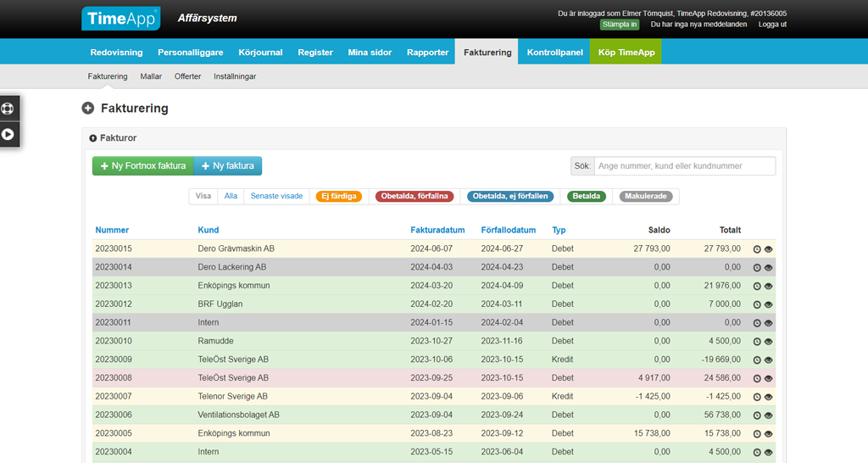Collapse the Fakturor panel
The height and width of the screenshot is (463, 868).
pyautogui.click(x=93, y=138)
